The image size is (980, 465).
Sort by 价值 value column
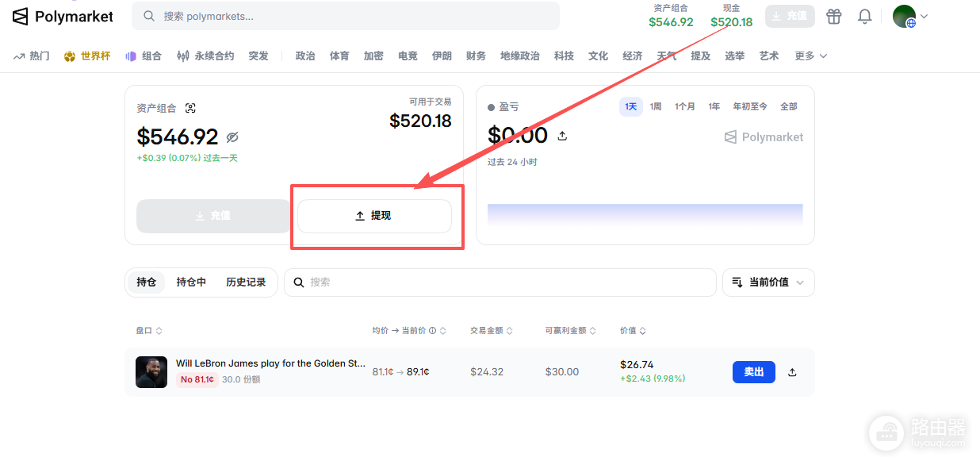(633, 331)
